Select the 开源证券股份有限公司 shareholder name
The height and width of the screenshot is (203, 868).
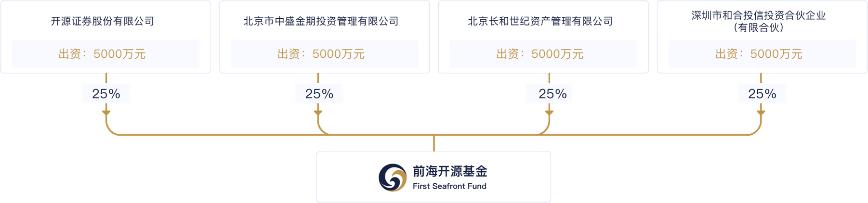click(x=103, y=21)
